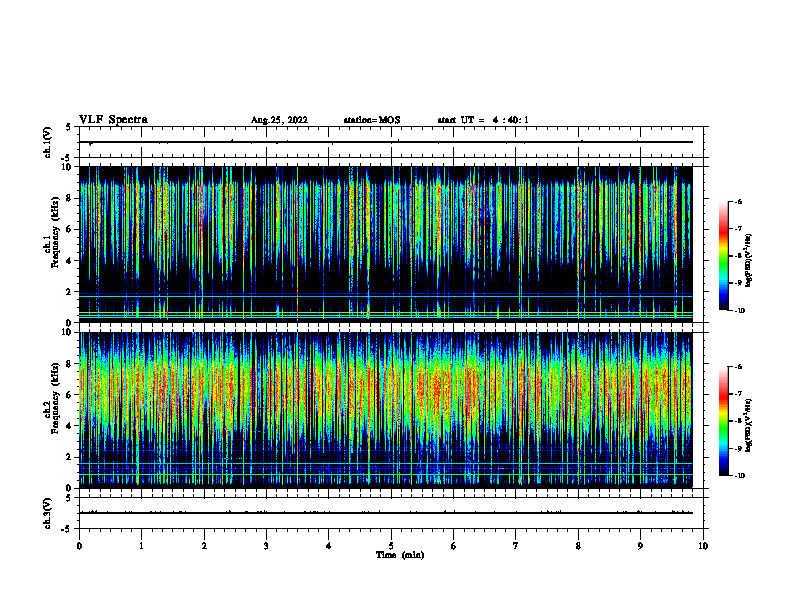Image resolution: width=792 pixels, height=612 pixels.
Task: Click the "-9" tick on ch.1 colorbar
Action: (738, 283)
